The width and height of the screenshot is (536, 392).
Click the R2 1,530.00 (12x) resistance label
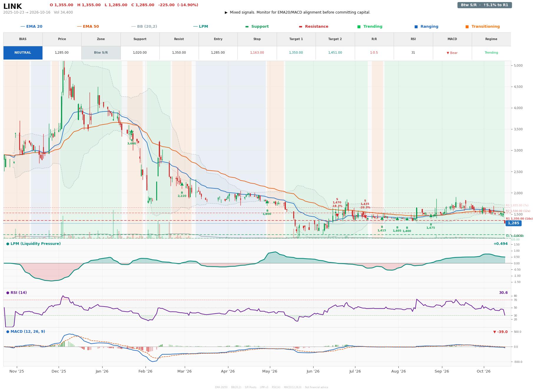click(x=518, y=211)
